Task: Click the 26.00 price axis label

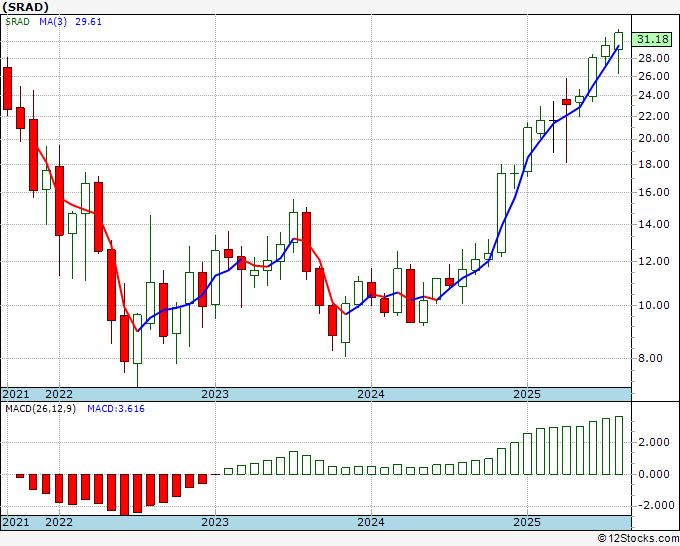Action: point(654,76)
